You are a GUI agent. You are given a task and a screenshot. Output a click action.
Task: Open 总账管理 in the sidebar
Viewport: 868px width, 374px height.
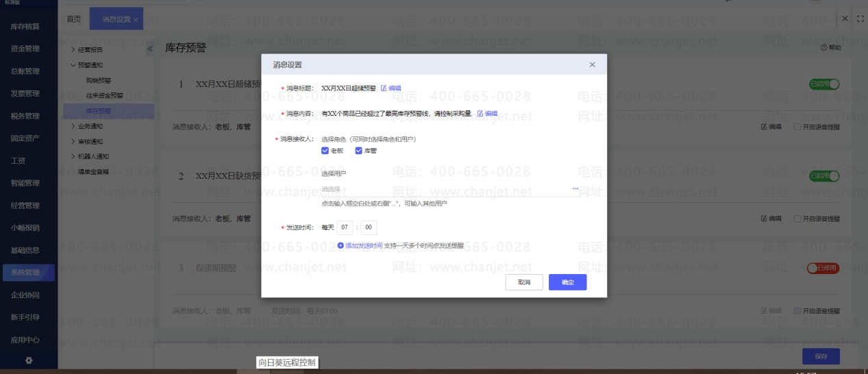tap(25, 71)
